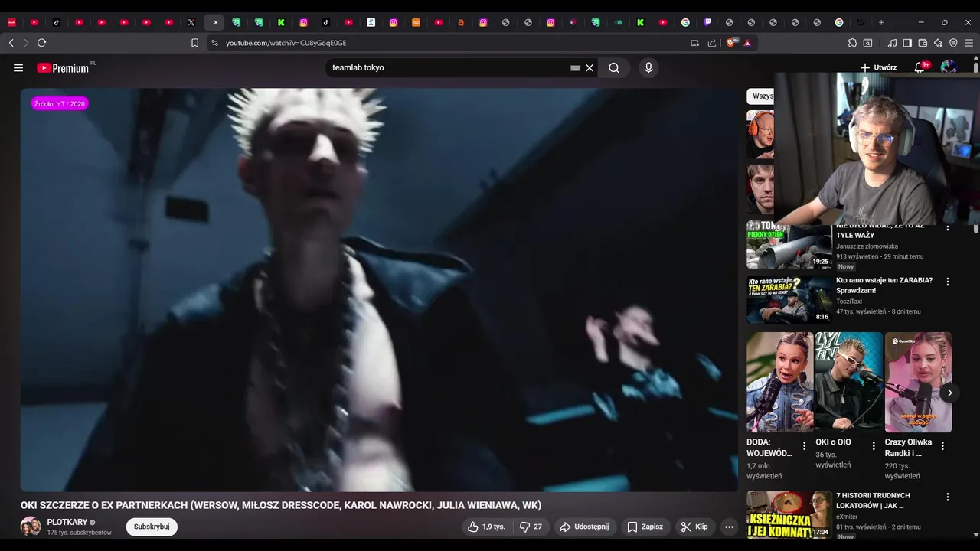Reload the YouTube page
The height and width of the screenshot is (551, 980).
click(x=42, y=43)
